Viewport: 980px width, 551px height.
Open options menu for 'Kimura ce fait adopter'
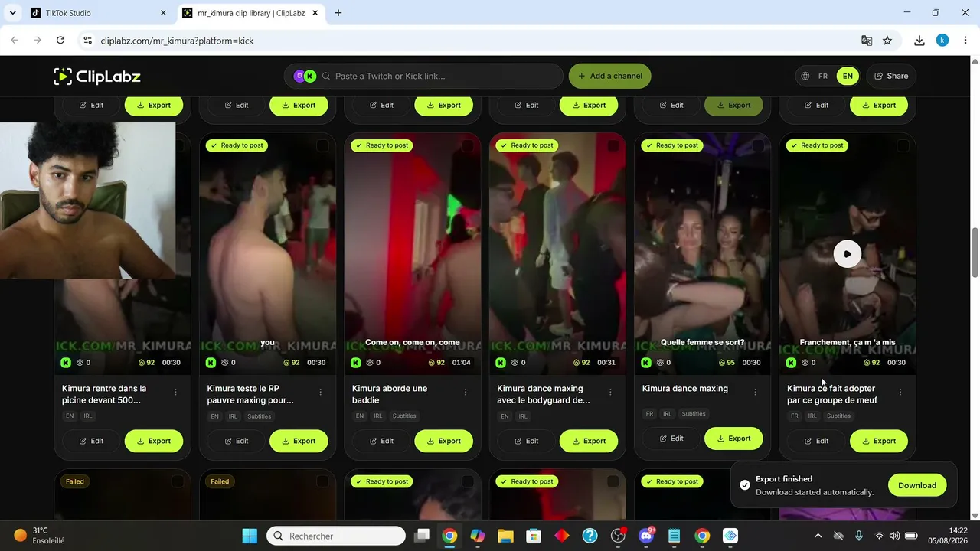coord(900,392)
